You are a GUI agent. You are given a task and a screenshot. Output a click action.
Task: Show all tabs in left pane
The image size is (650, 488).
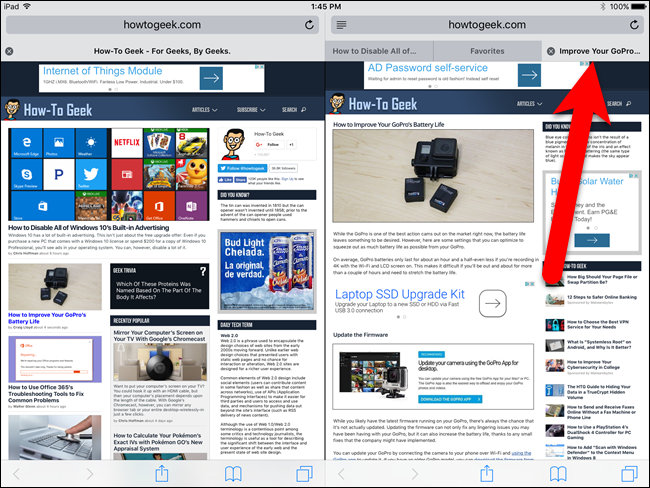click(304, 473)
